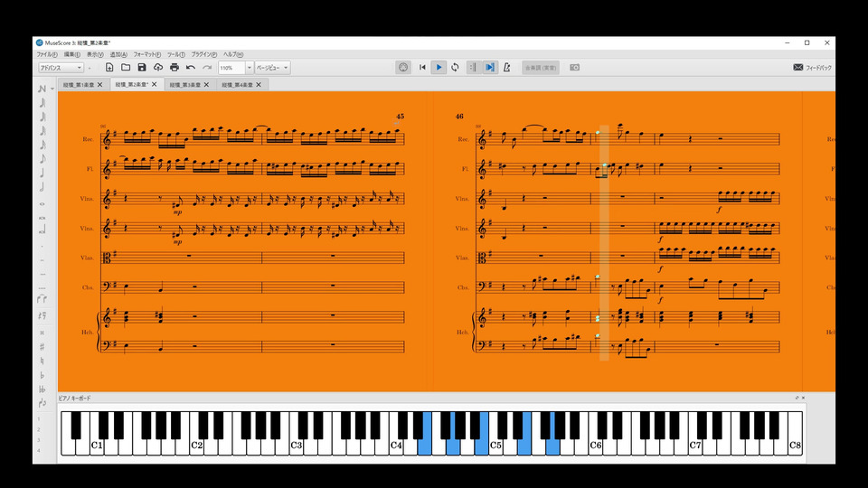Undock the piano keyboard panel

click(797, 398)
